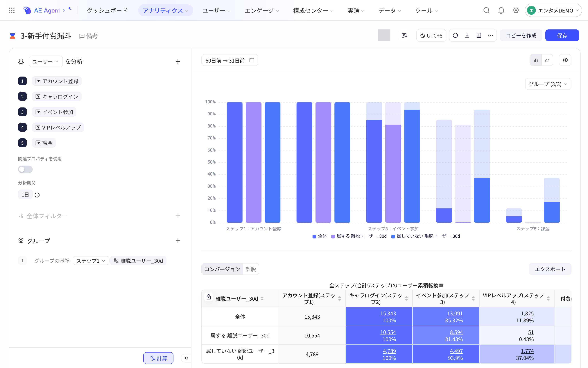Open the エンタメDEMO account dropdown

click(x=553, y=10)
